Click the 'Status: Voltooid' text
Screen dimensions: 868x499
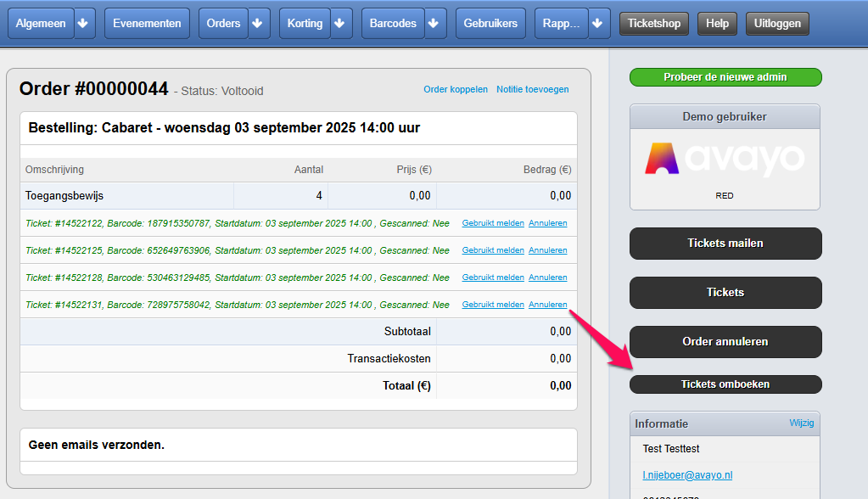[x=222, y=91]
